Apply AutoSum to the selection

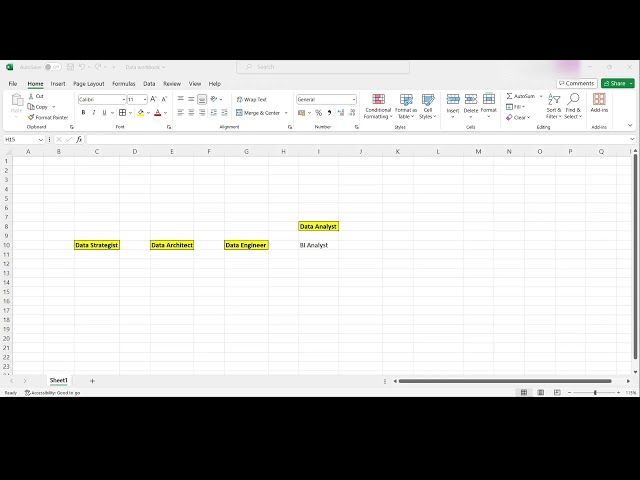520,96
